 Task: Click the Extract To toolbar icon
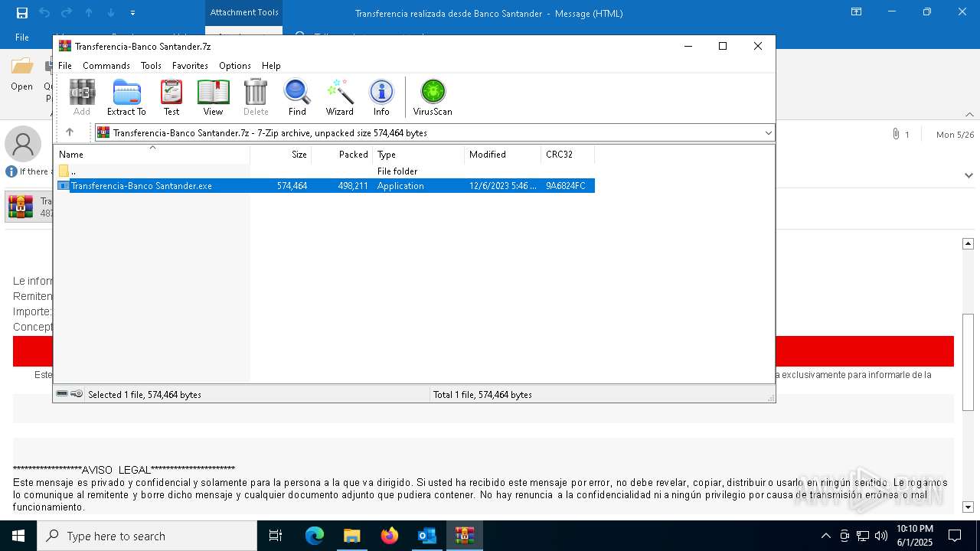tap(126, 97)
